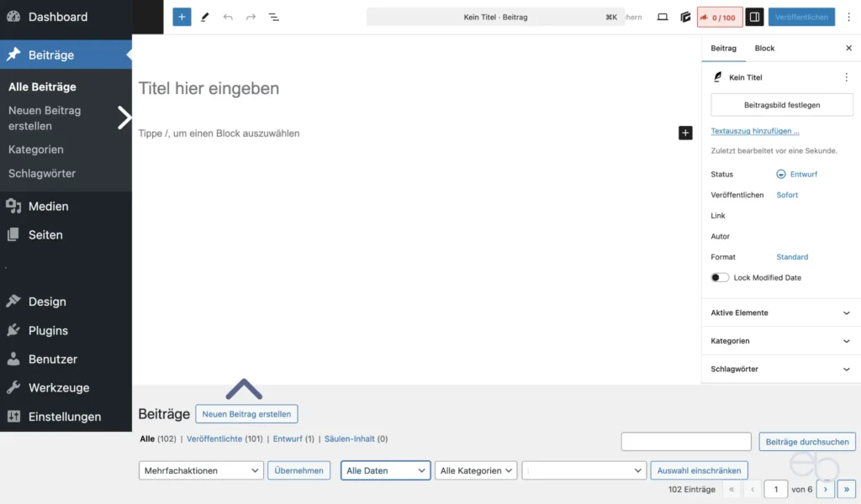Screen dimensions: 861x504
Task: Click Neuen Beitrag erstellen button beside Beiträge heading
Action: click(246, 414)
